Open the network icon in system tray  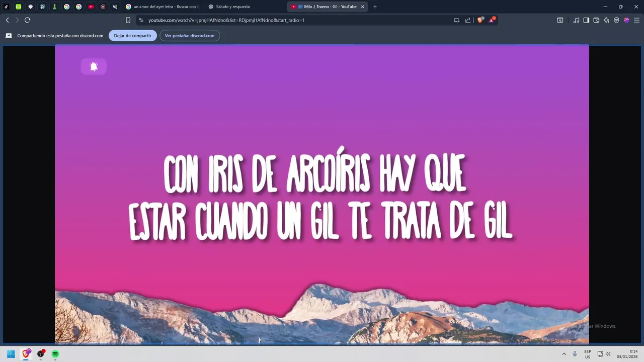(600, 354)
